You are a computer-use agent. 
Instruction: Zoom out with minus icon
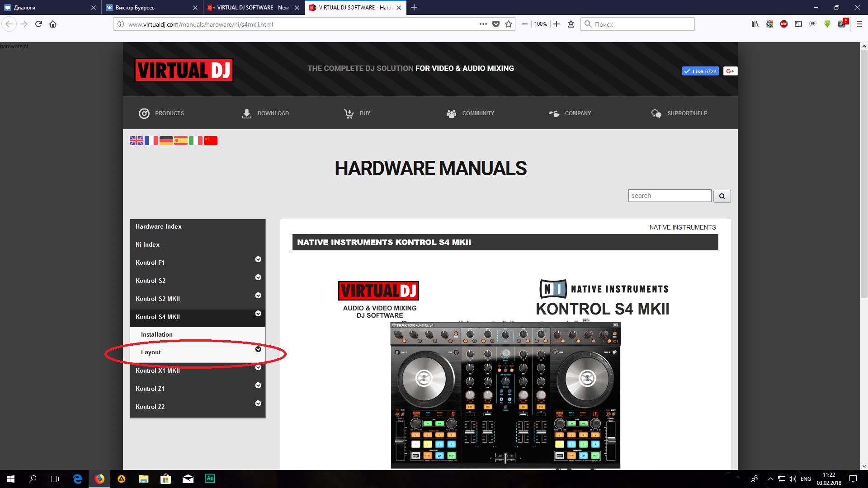524,24
